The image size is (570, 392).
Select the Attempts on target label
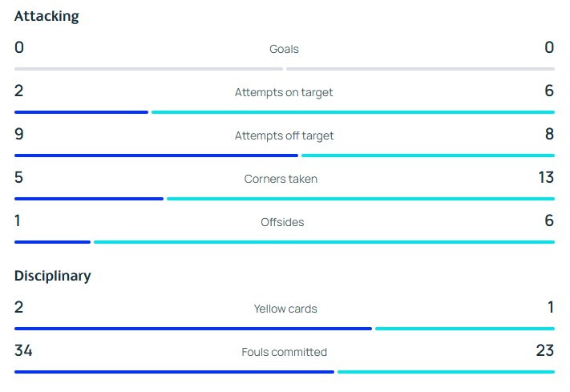pyautogui.click(x=284, y=93)
